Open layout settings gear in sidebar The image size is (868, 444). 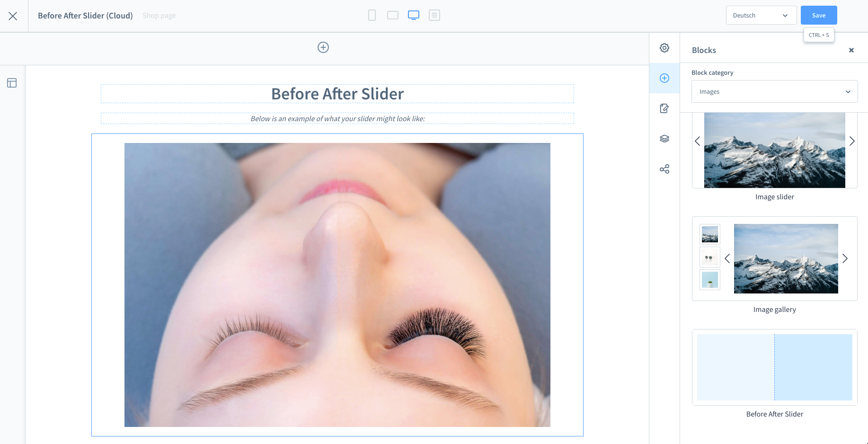point(664,48)
